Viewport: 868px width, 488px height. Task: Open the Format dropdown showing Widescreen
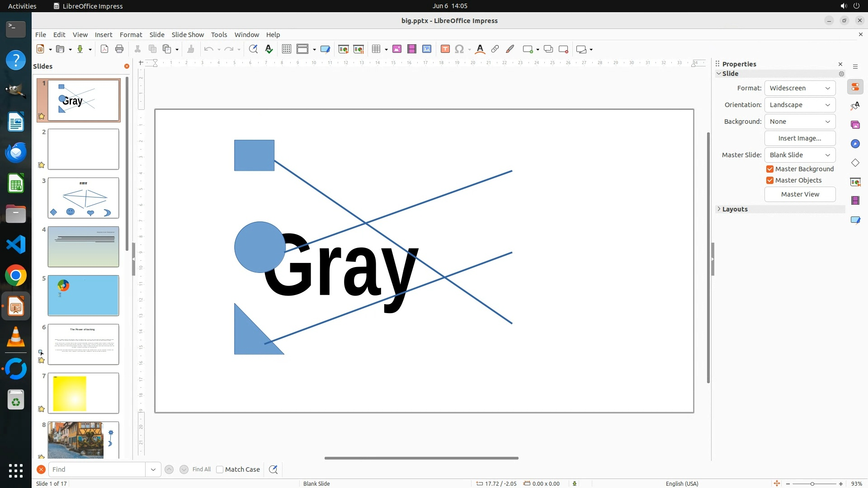800,88
